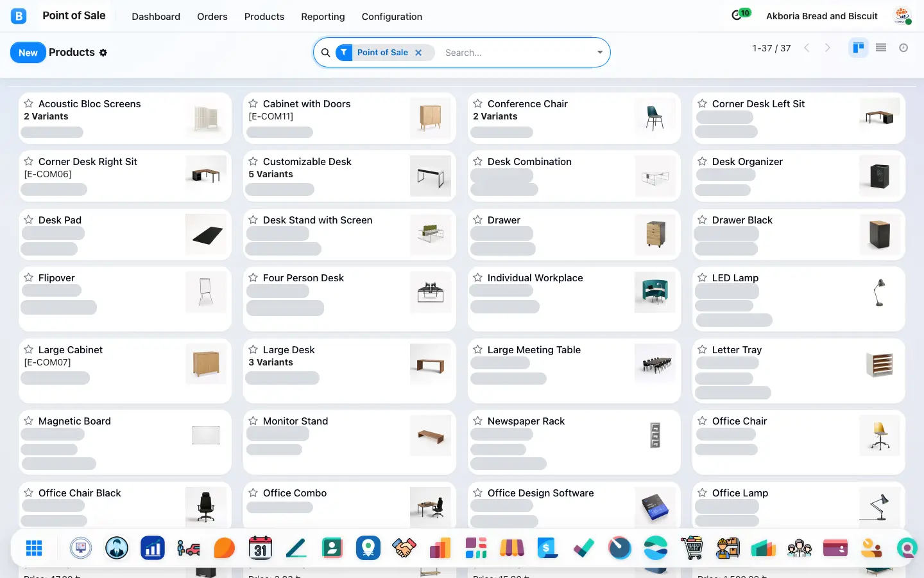
Task: Expand the search options dropdown arrow
Action: 600,53
